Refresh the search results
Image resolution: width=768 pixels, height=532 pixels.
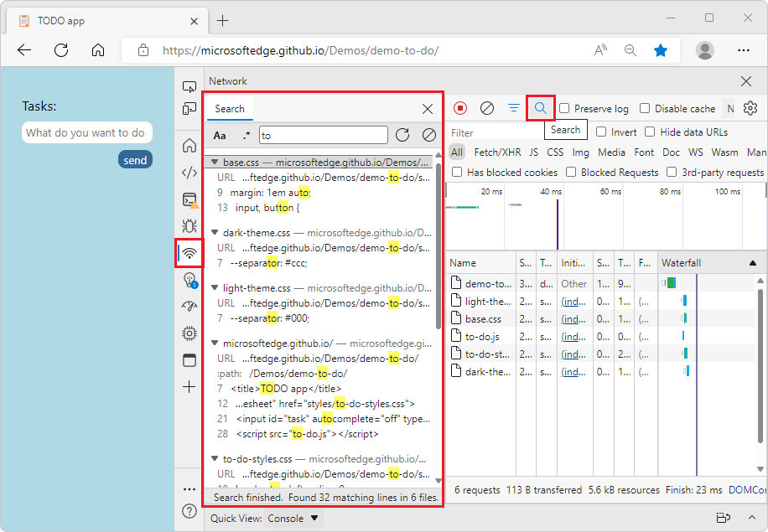(x=402, y=135)
